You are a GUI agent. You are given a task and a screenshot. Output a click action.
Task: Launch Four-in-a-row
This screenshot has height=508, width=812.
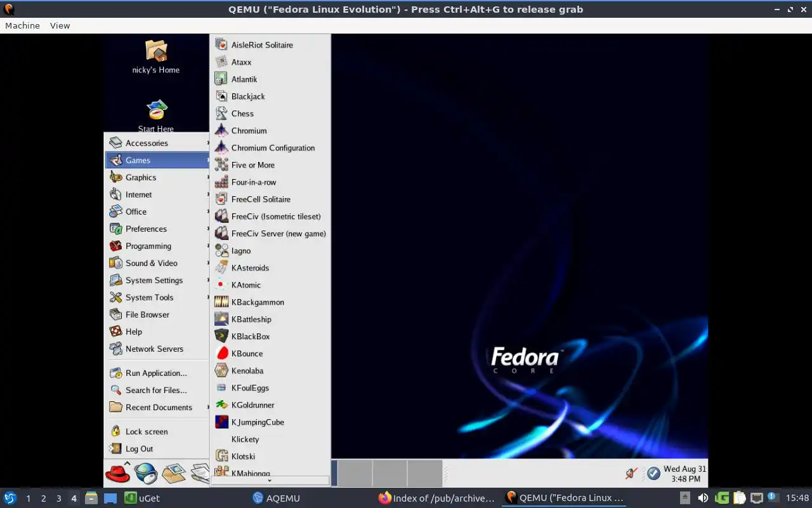(270, 182)
